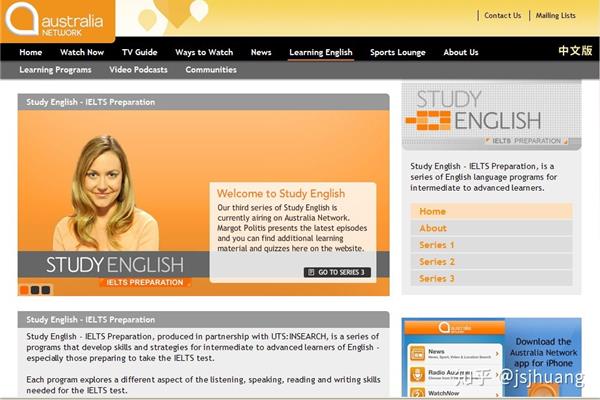Open Video Podcasts submenu item

(138, 70)
